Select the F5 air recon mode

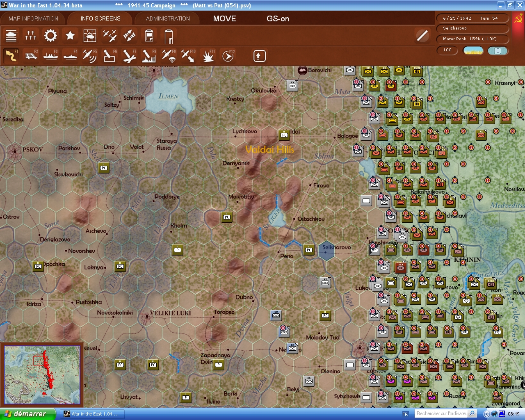pos(90,56)
